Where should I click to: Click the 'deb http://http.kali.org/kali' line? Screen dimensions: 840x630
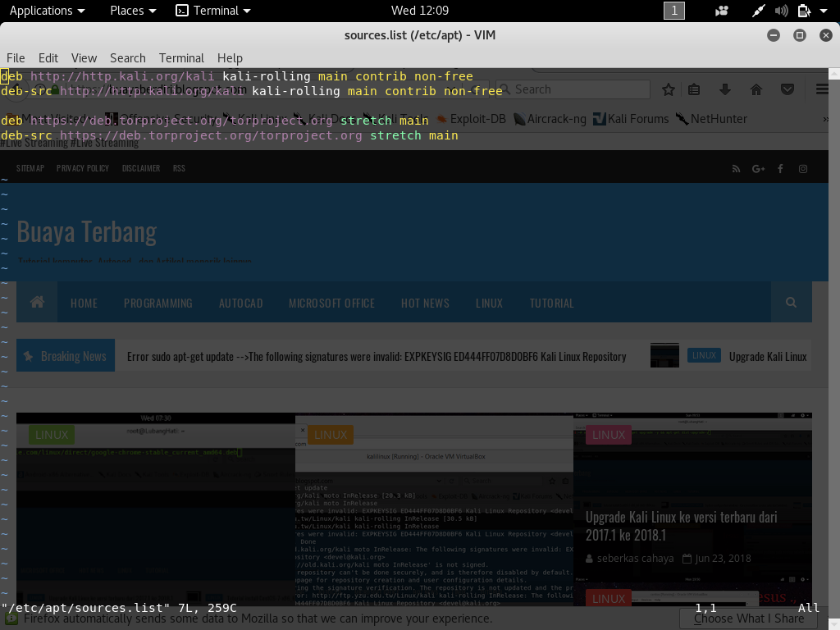pyautogui.click(x=237, y=76)
